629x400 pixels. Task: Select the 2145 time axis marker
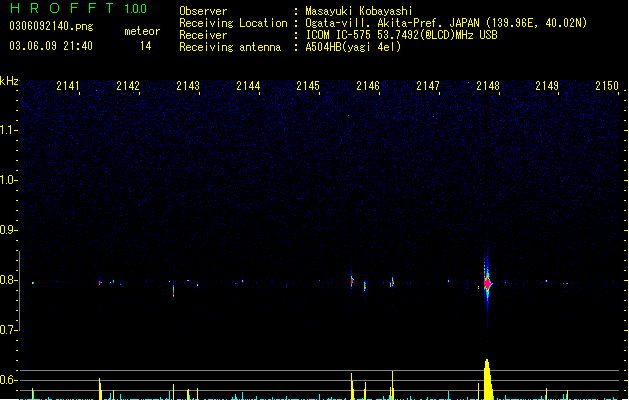308,86
